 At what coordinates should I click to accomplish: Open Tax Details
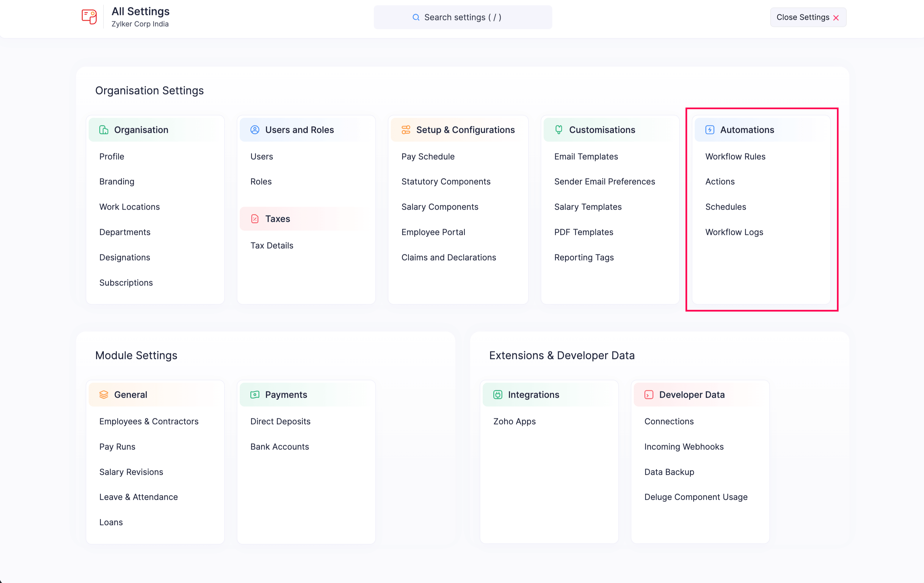(272, 246)
